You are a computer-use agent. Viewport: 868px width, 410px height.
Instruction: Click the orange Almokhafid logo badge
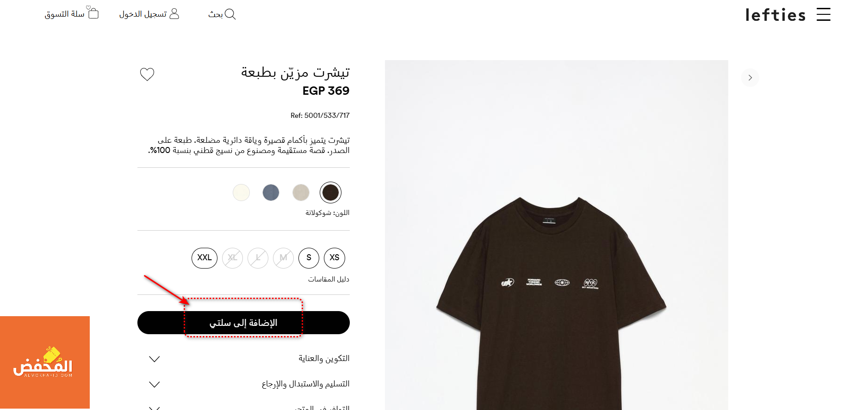45,362
